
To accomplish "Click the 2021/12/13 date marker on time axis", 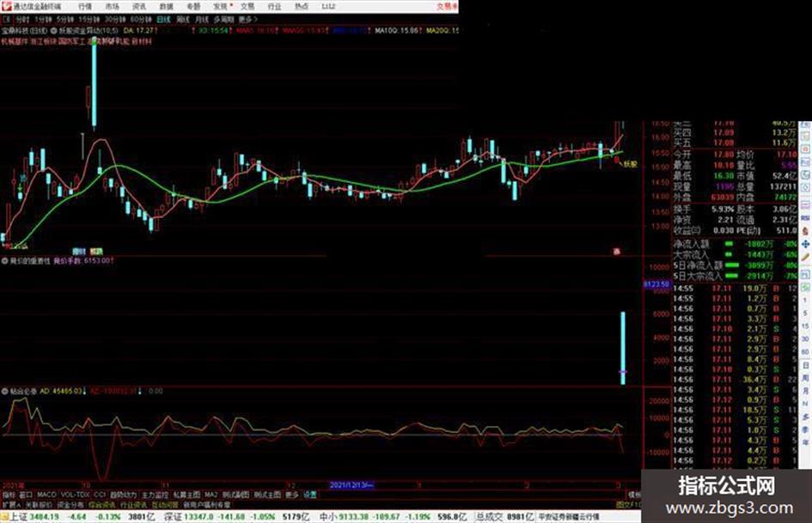I will click(351, 485).
